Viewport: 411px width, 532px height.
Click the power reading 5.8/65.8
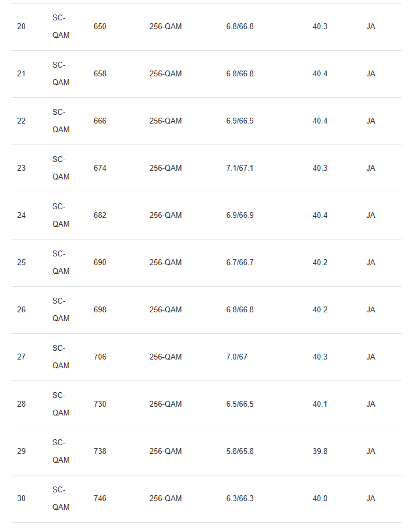tap(240, 452)
